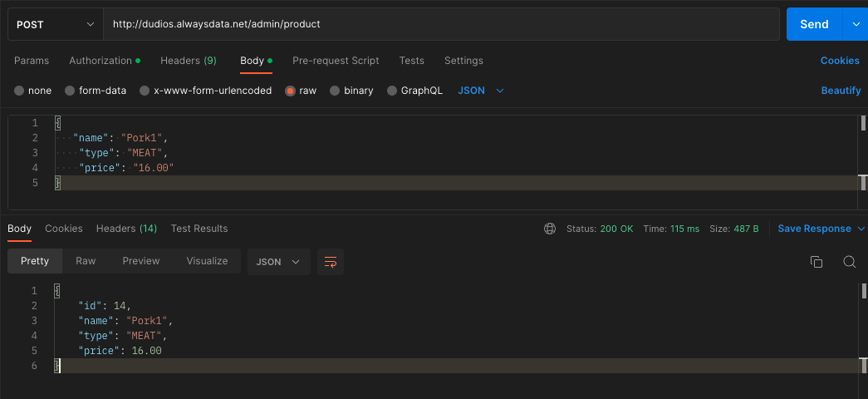Select the raw body radio button
The height and width of the screenshot is (399, 868).
tap(290, 91)
